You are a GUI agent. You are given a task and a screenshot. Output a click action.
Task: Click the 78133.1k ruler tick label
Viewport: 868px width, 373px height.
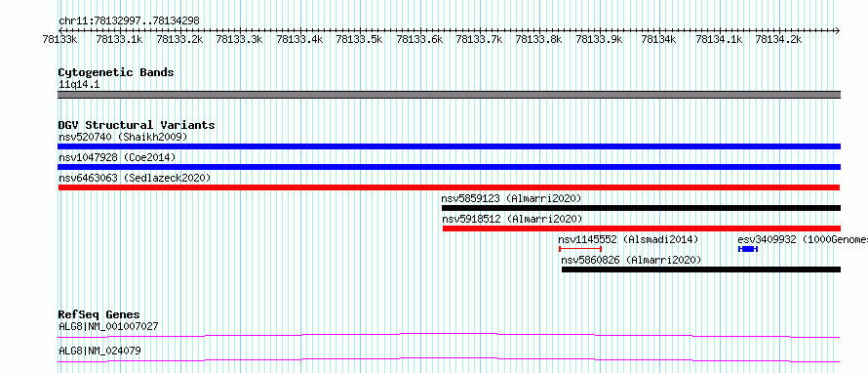(120, 39)
